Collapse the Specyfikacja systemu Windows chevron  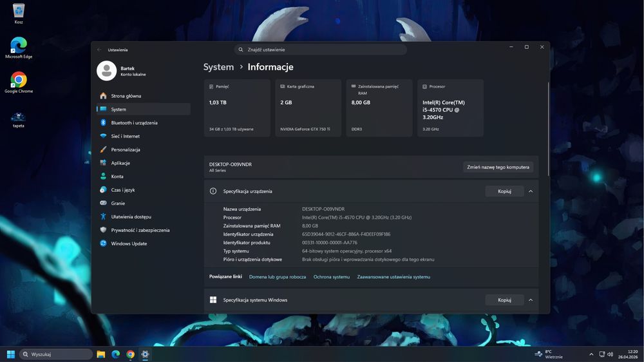[x=531, y=300]
